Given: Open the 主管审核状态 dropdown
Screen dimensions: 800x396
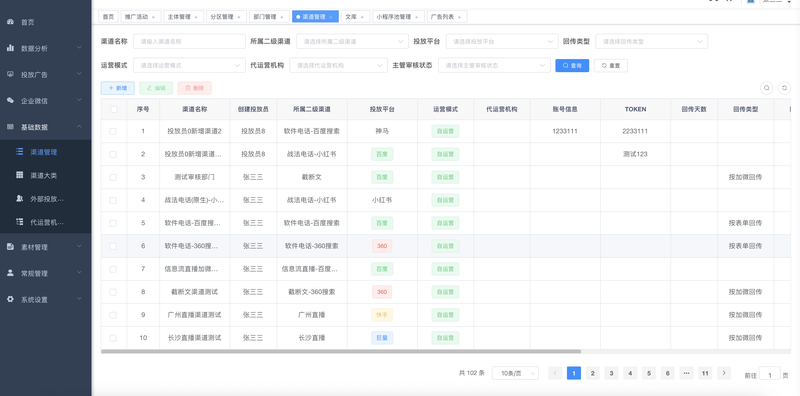Looking at the screenshot, I should click(494, 65).
